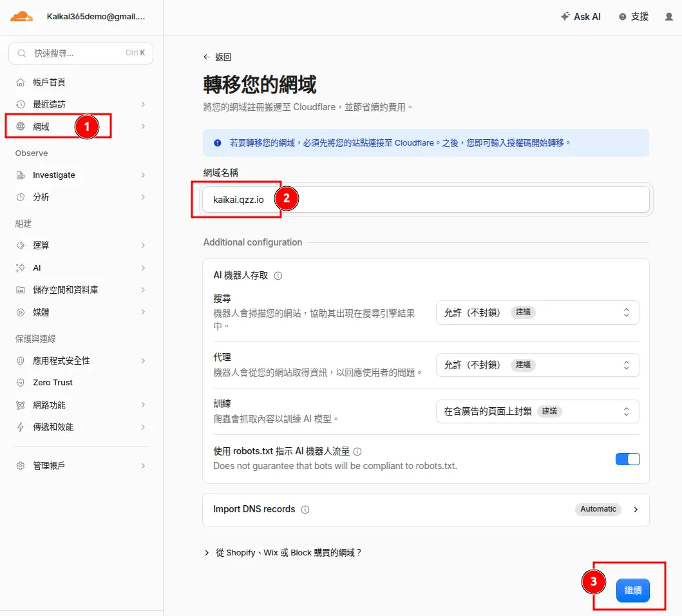The height and width of the screenshot is (616, 682).
Task: Click the home icon beside 帳戶首頁
Action: click(x=21, y=82)
